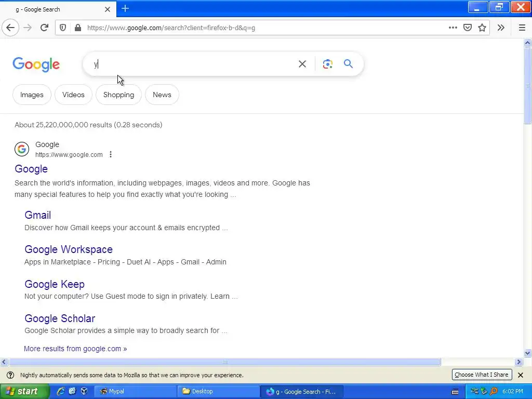Switch to Shopping results

[x=119, y=95]
